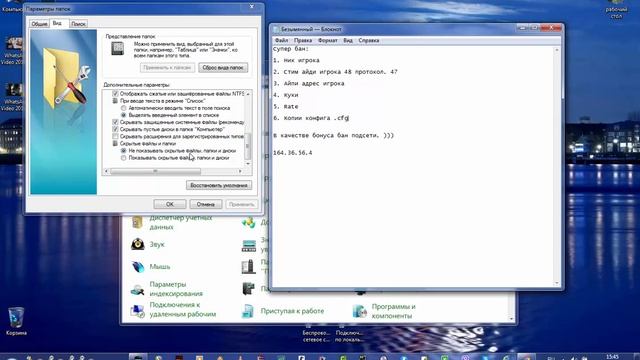Switch to the Общие tab

tap(40, 24)
